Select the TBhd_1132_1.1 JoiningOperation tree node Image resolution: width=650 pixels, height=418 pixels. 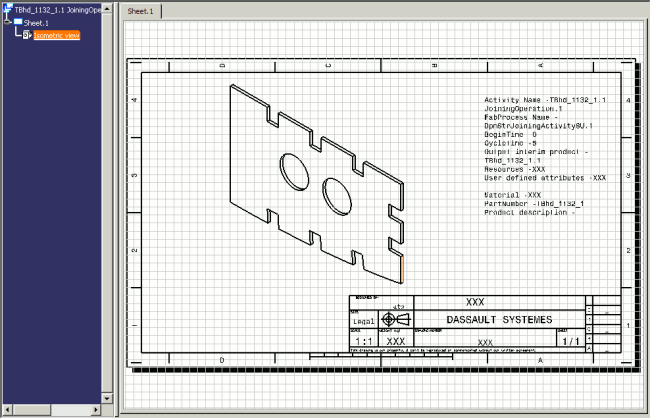(58, 8)
